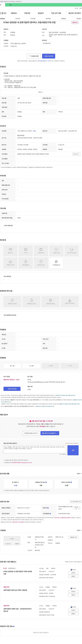Click the 면접 selection step box
The height and width of the screenshot is (644, 82).
coord(31,366)
